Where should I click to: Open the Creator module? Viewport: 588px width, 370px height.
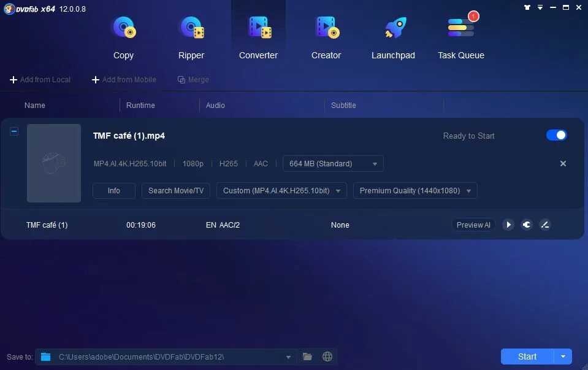[326, 37]
